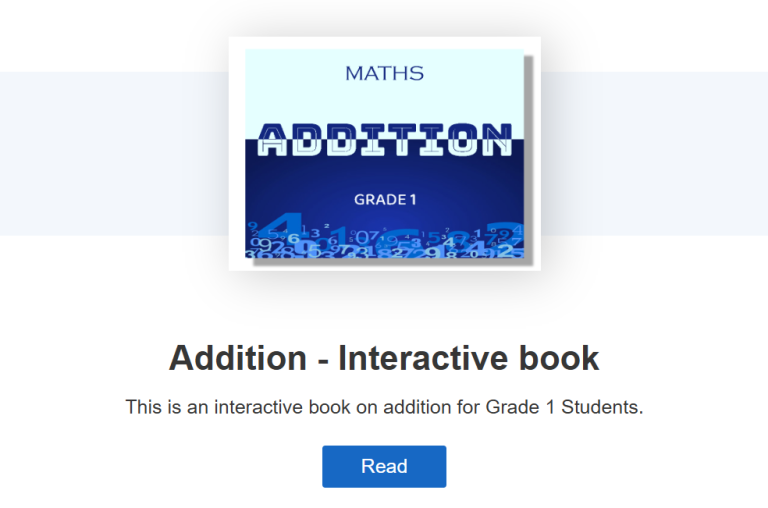Click the grey banner right of cover
The height and width of the screenshot is (508, 768).
pyautogui.click(x=654, y=153)
